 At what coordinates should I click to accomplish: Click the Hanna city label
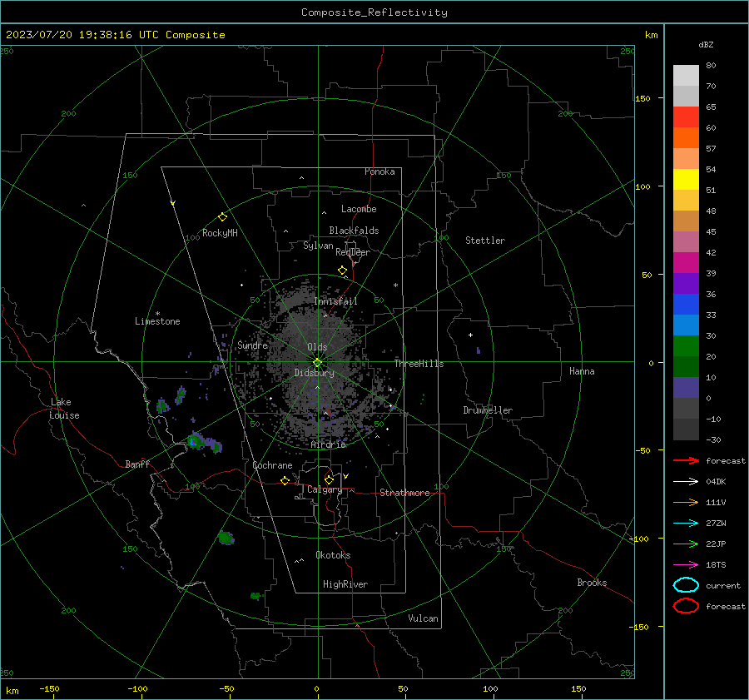[582, 371]
